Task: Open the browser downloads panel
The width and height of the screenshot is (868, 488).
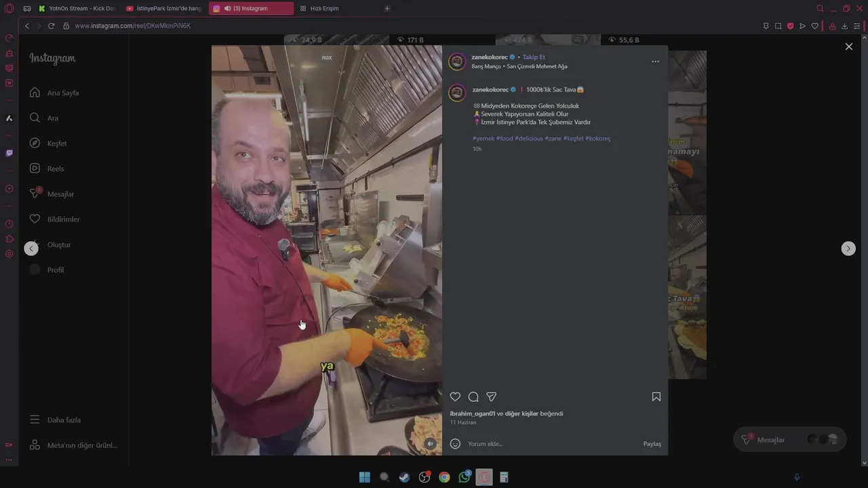Action: point(844,26)
